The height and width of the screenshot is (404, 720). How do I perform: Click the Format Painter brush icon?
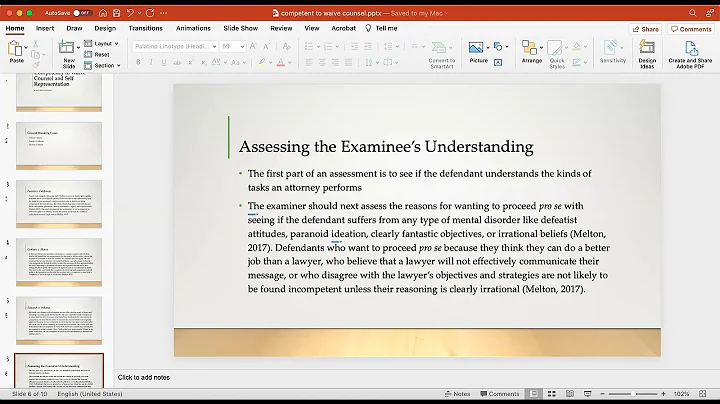click(x=35, y=65)
